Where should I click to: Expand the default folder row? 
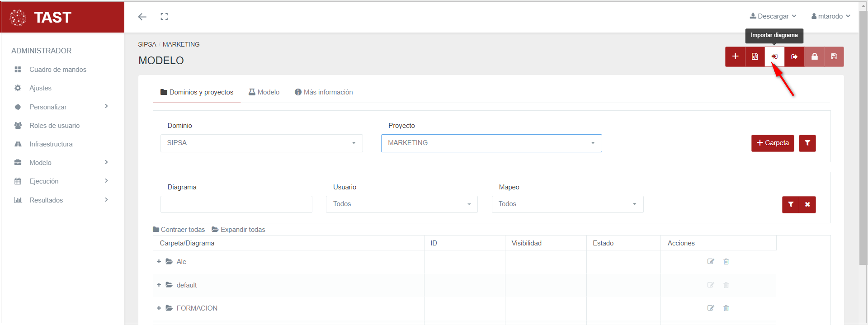click(x=159, y=285)
